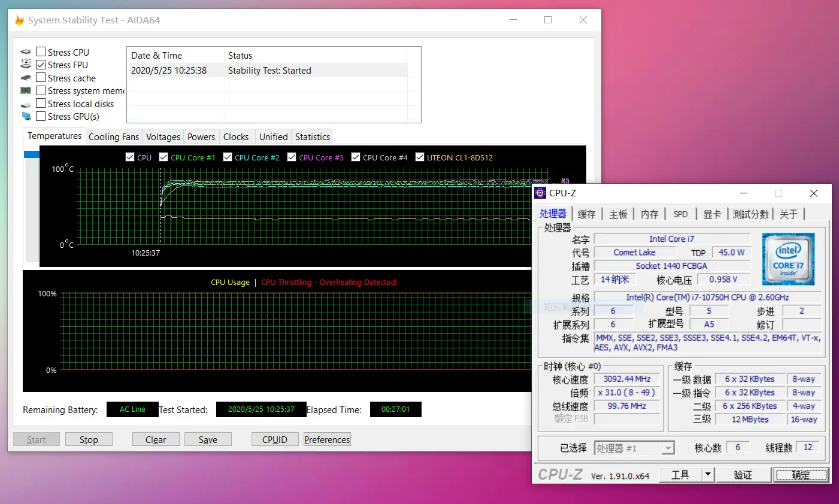The image size is (839, 504).
Task: Select the 内存 tab in CPU-Z
Action: (x=650, y=214)
